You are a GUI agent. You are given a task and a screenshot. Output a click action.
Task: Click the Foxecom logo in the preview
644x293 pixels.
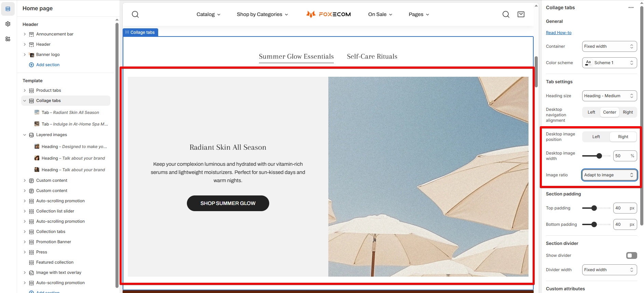pyautogui.click(x=328, y=14)
